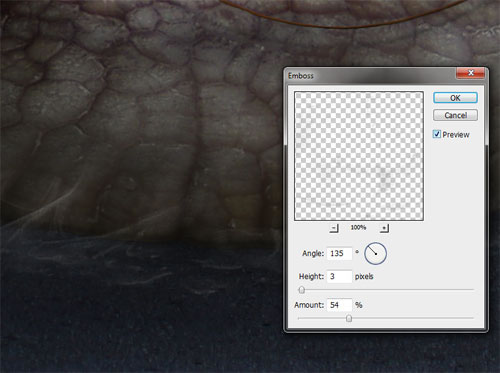Click the Angle value field

[x=339, y=253]
